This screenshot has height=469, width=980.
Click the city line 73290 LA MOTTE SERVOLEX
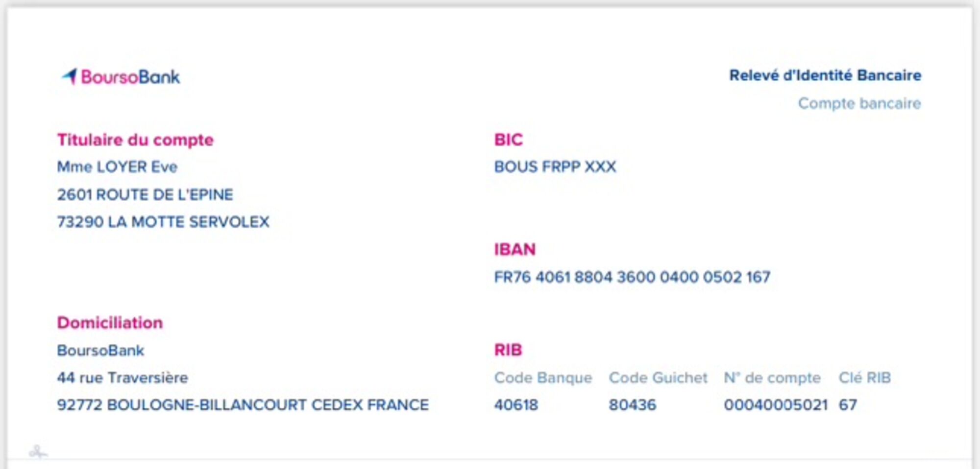click(163, 222)
